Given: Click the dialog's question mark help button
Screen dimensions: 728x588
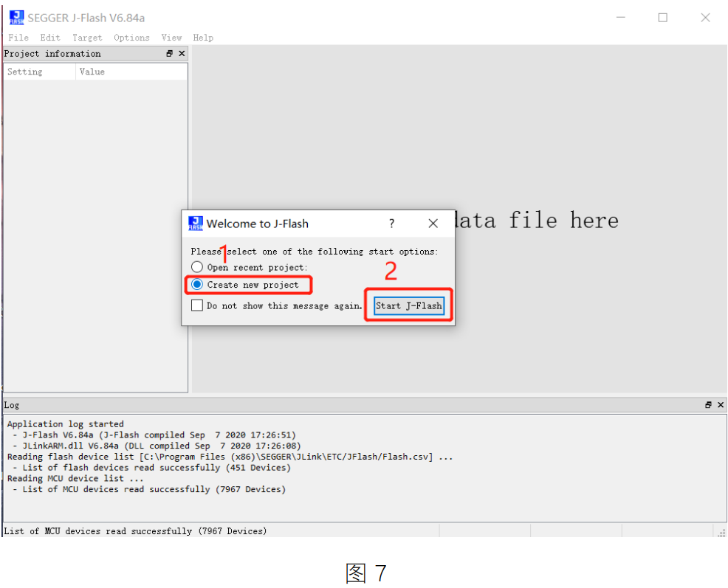Looking at the screenshot, I should point(392,224).
